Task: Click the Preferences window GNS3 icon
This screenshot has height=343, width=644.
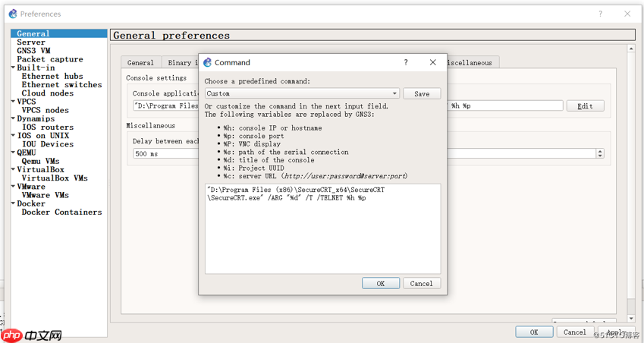Action: pos(13,14)
